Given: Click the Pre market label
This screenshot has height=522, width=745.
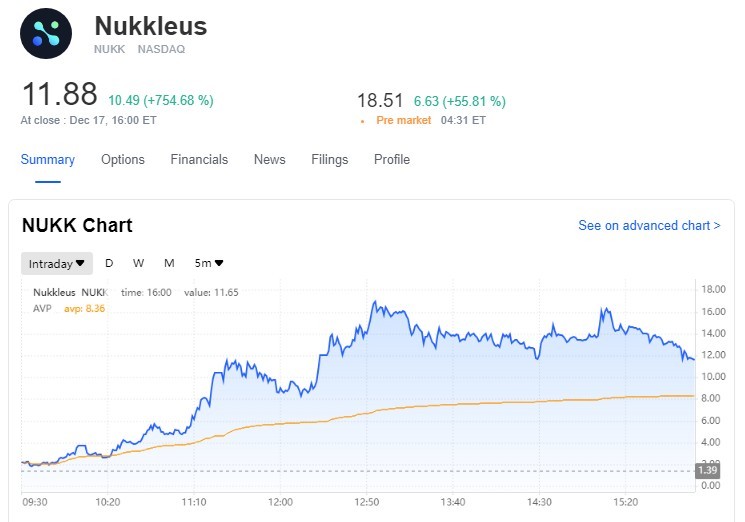Looking at the screenshot, I should pyautogui.click(x=403, y=120).
